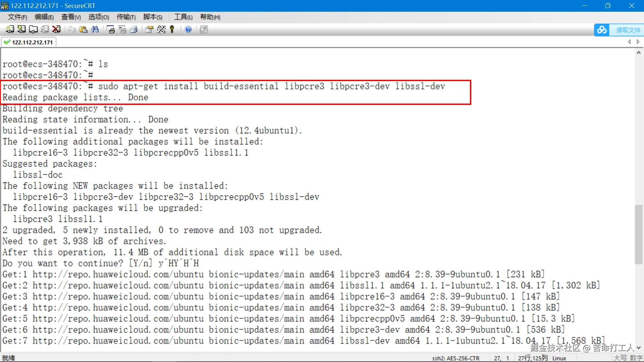Click the tab scroll left arrow
Screen dimensions: 644x362
coord(629,42)
